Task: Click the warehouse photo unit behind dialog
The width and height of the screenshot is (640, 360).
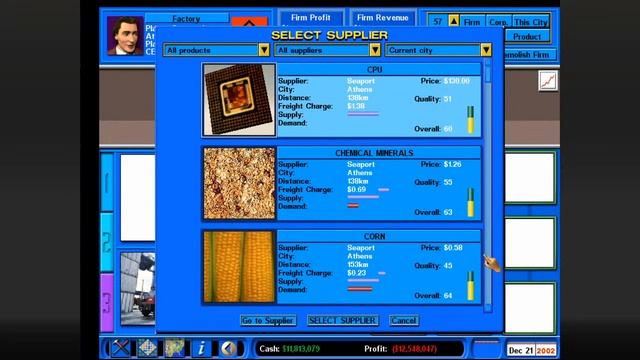Action: (x=138, y=289)
